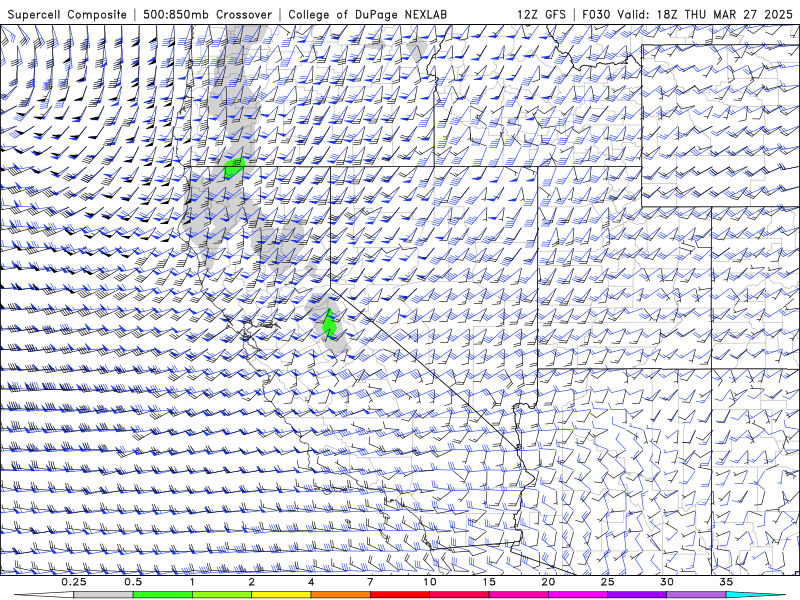Click the legend label 35

[x=726, y=582]
